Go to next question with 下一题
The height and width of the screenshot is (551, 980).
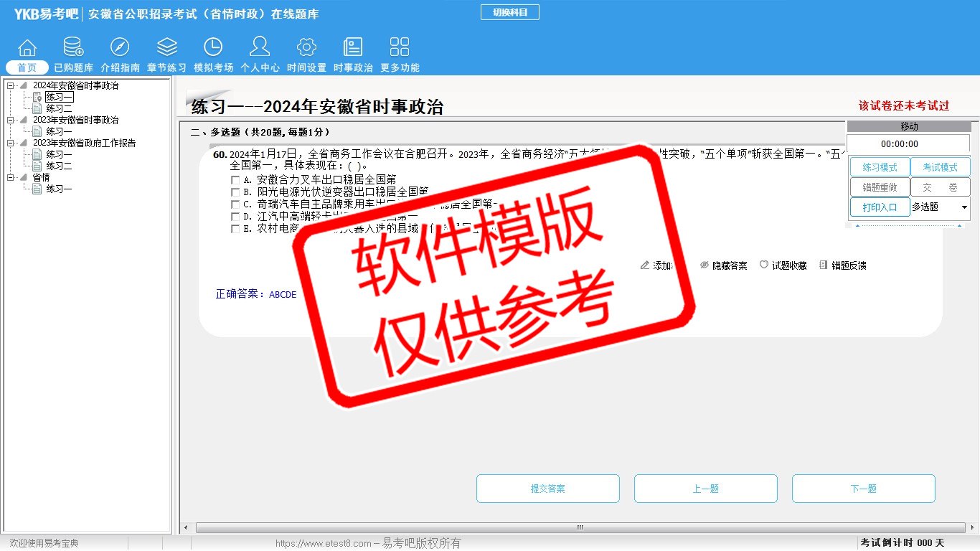click(863, 489)
